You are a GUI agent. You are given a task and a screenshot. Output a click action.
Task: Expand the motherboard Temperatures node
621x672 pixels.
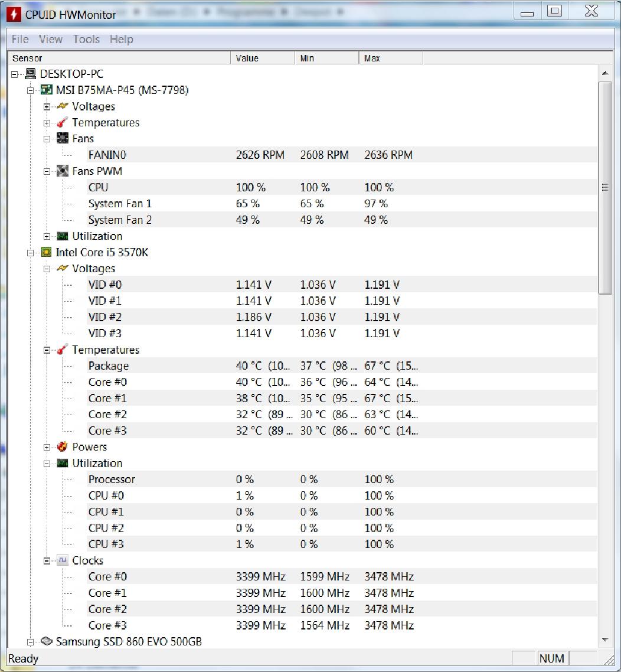(x=47, y=123)
